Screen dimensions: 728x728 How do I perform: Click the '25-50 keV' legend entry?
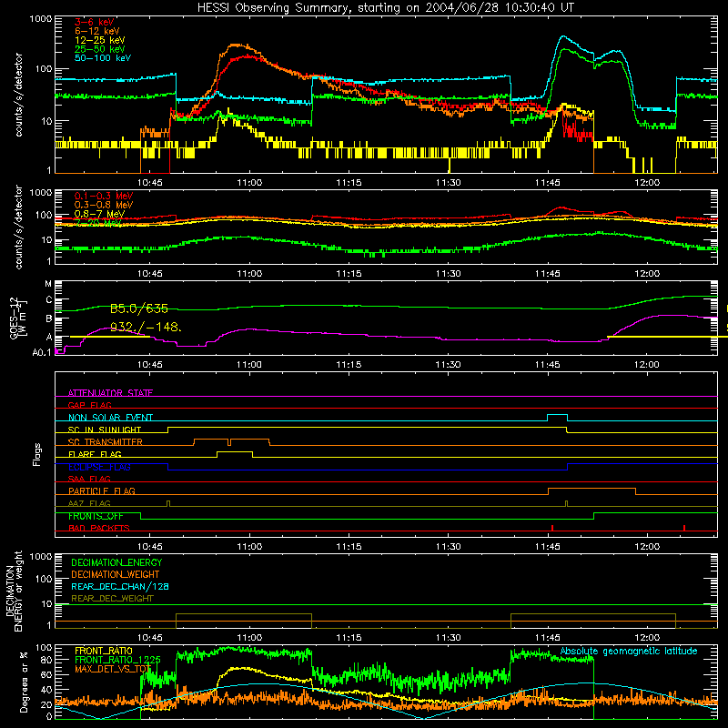pyautogui.click(x=100, y=49)
